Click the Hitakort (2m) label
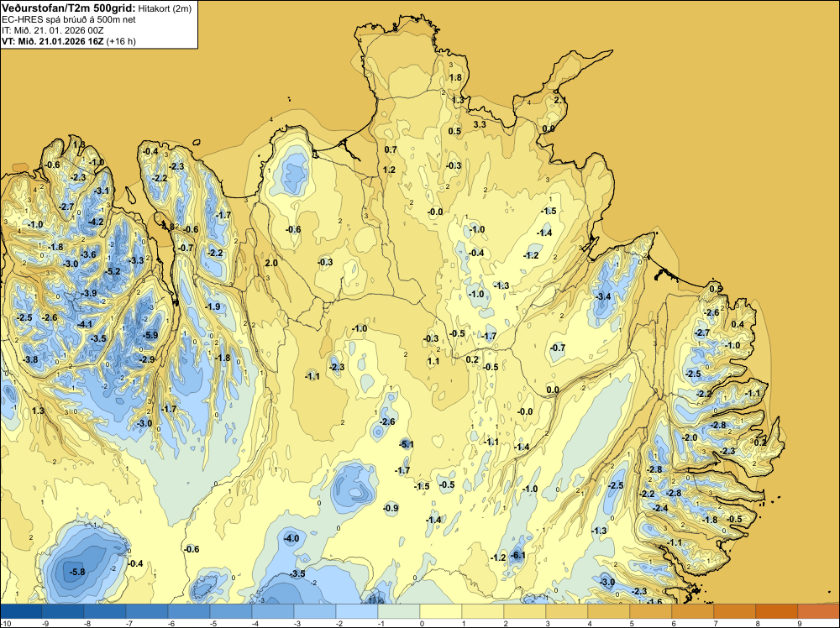The height and width of the screenshot is (628, 840). pyautogui.click(x=165, y=8)
